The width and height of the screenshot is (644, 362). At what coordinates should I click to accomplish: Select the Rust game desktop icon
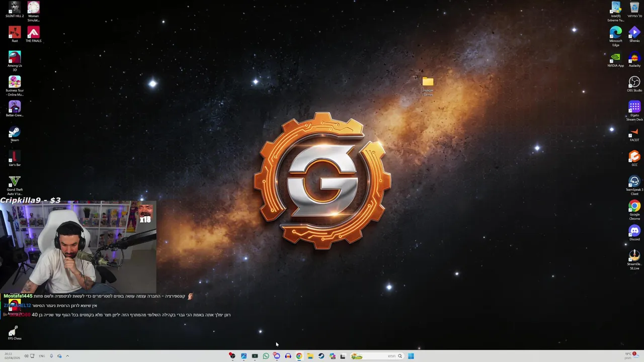tap(15, 35)
